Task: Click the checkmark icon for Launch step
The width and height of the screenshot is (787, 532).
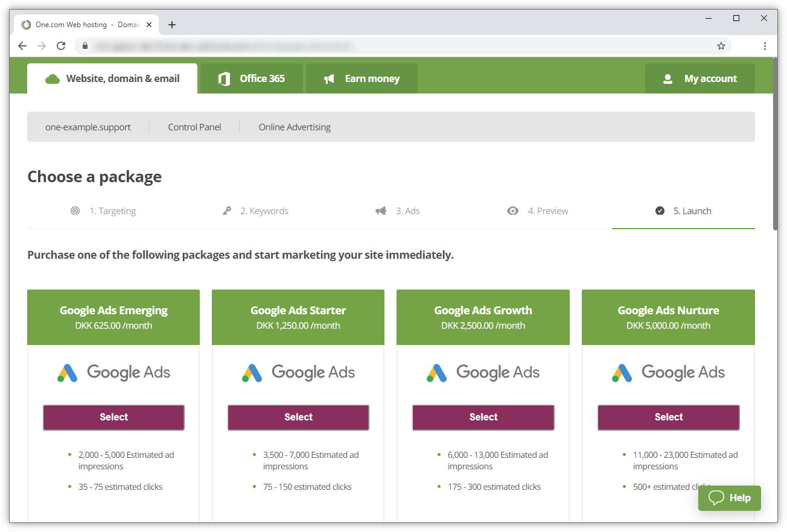Action: pos(660,211)
